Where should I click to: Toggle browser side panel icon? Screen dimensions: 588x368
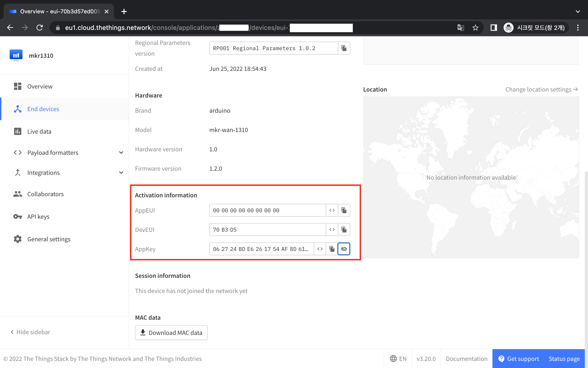493,28
